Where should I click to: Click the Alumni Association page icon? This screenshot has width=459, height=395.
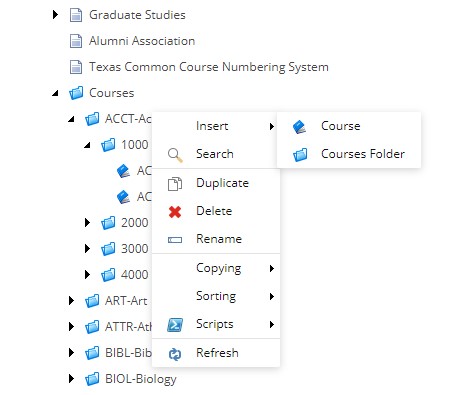[x=76, y=41]
